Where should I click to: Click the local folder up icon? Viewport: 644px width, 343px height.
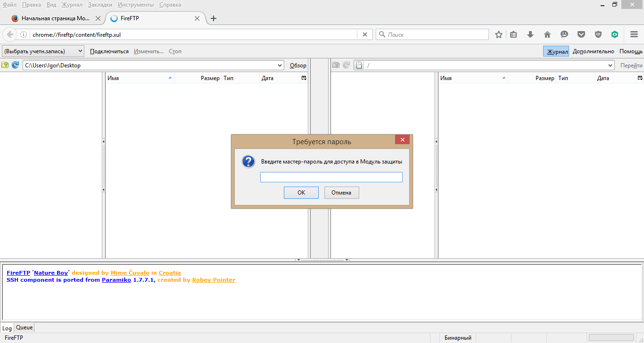click(5, 65)
